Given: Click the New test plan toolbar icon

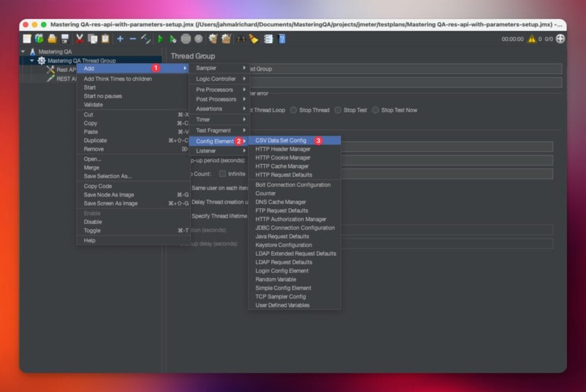Looking at the screenshot, I should pyautogui.click(x=27, y=39).
